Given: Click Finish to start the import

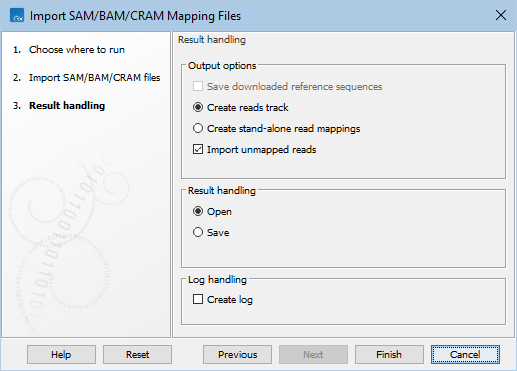Looking at the screenshot, I should click(x=389, y=354).
